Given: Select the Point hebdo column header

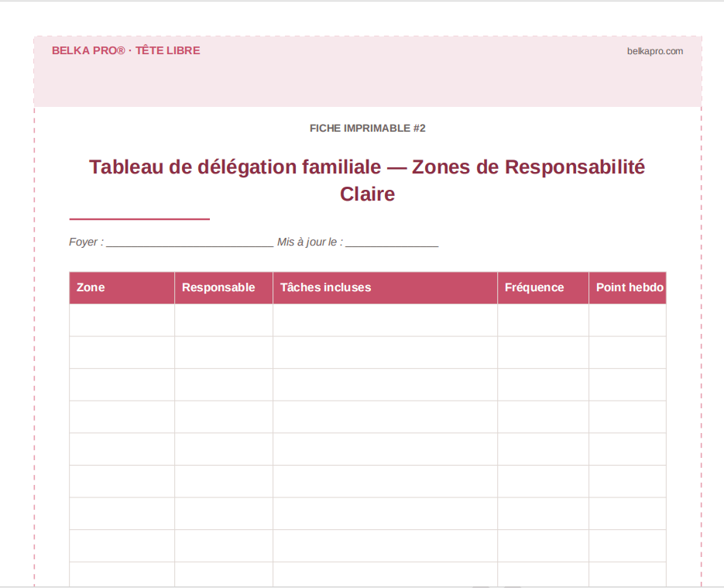Looking at the screenshot, I should [x=629, y=287].
